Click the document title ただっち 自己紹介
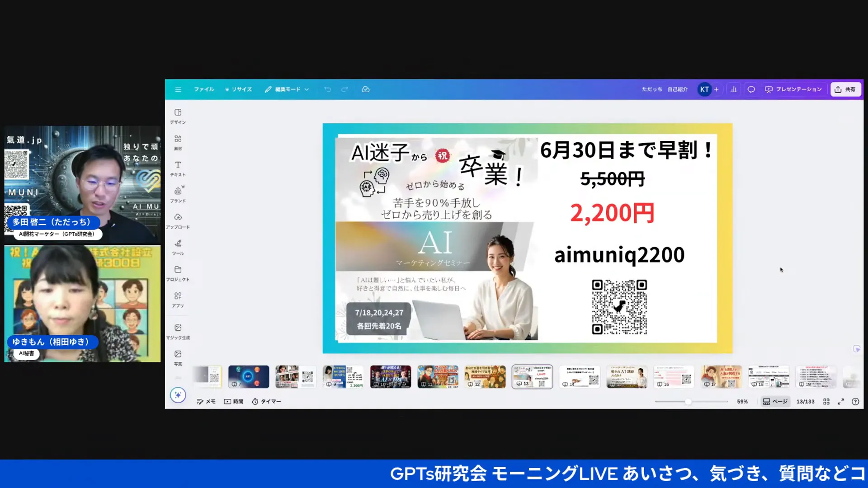 point(665,89)
